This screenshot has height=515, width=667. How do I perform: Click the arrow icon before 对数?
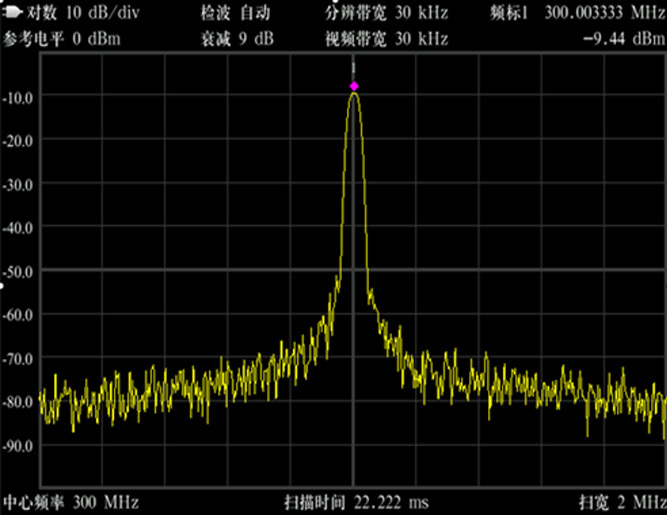[x=13, y=13]
